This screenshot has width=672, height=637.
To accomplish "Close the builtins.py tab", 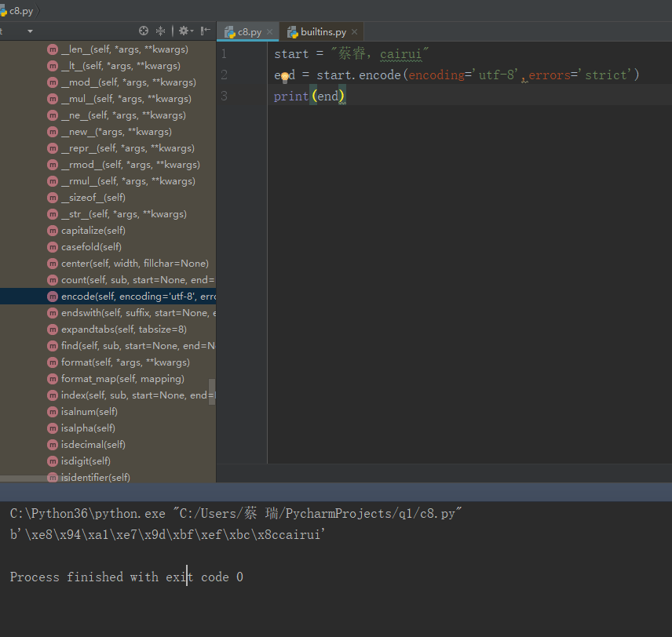I will click(x=354, y=31).
